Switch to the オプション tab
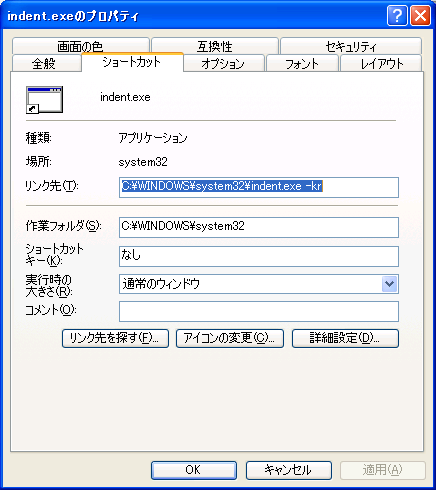The width and height of the screenshot is (436, 490). tap(224, 63)
